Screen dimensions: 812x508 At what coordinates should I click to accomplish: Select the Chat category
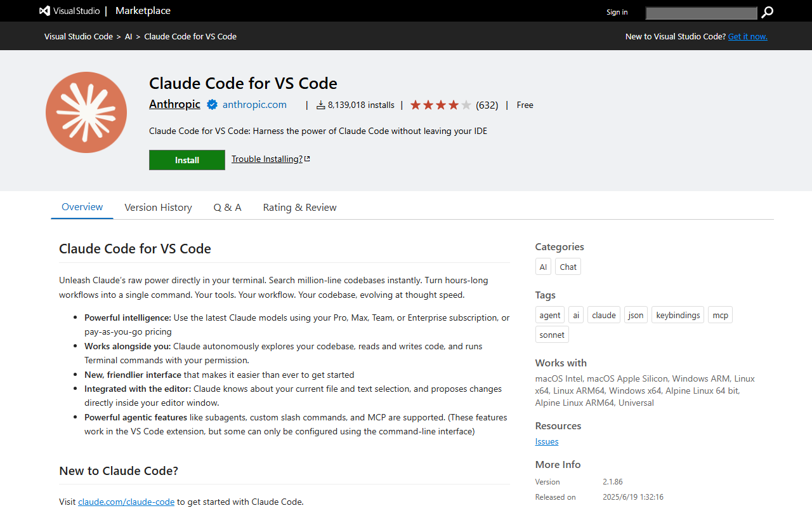pos(567,266)
